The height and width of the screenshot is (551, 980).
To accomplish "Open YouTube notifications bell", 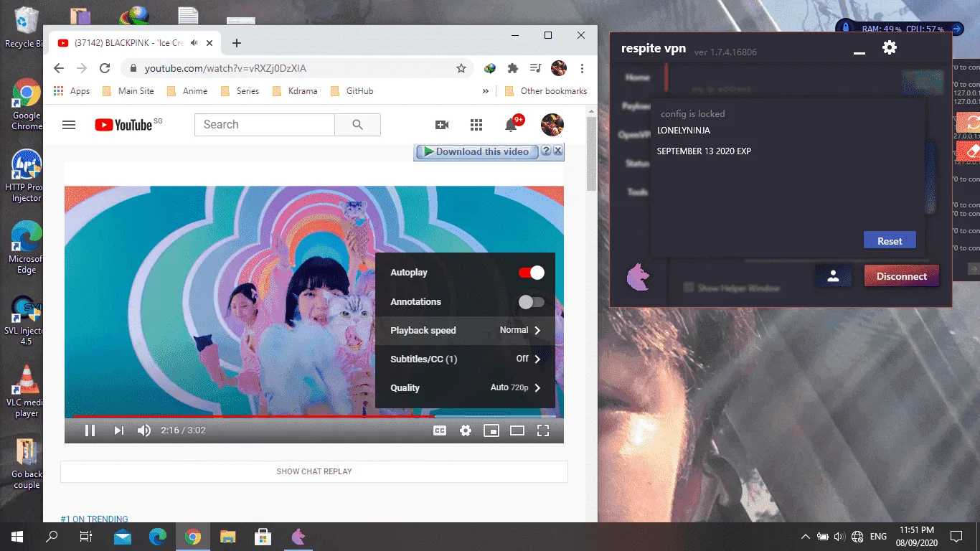I will pos(511,125).
